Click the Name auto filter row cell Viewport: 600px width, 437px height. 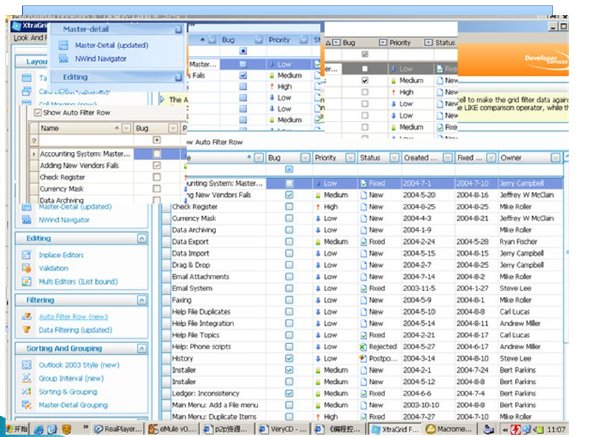pos(86,140)
